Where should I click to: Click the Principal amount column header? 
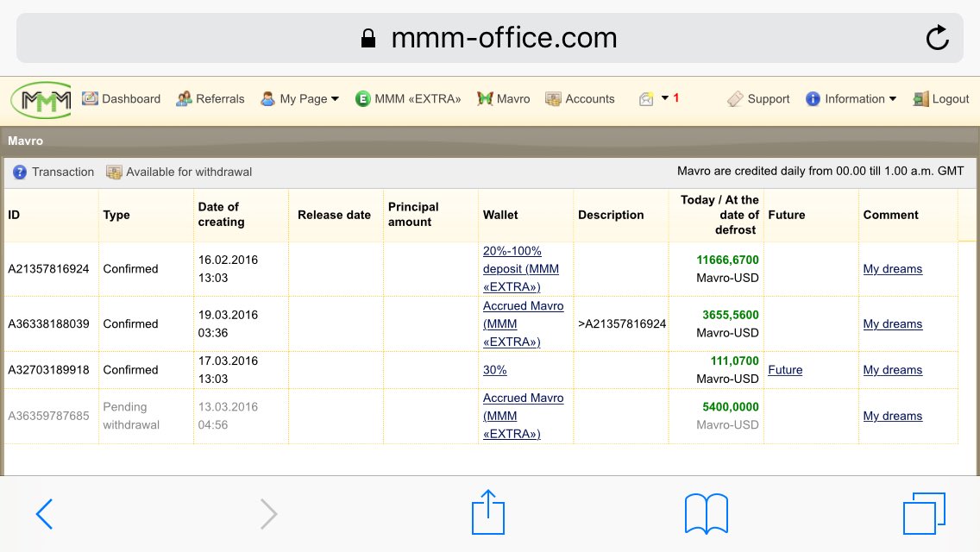click(413, 215)
